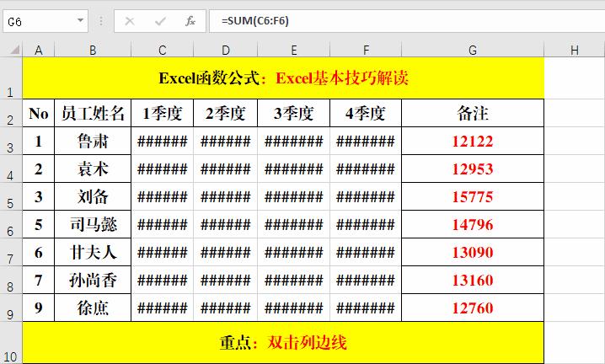The image size is (605, 364).
Task: Select row 2 header
Action: pos(11,113)
